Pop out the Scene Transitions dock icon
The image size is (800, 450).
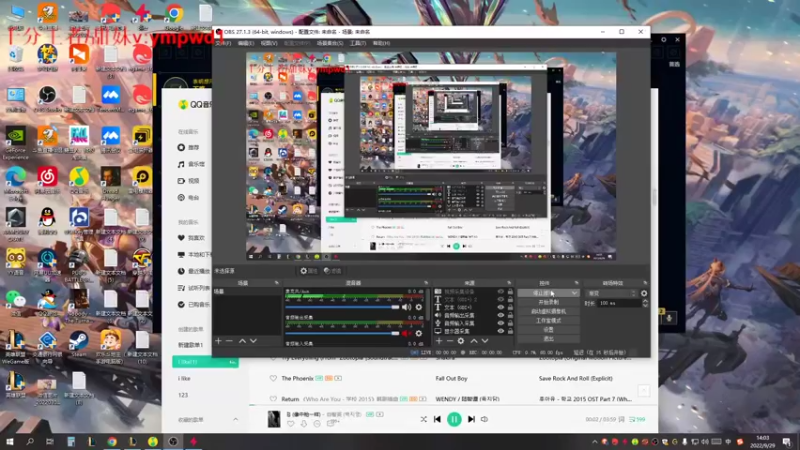[x=645, y=283]
